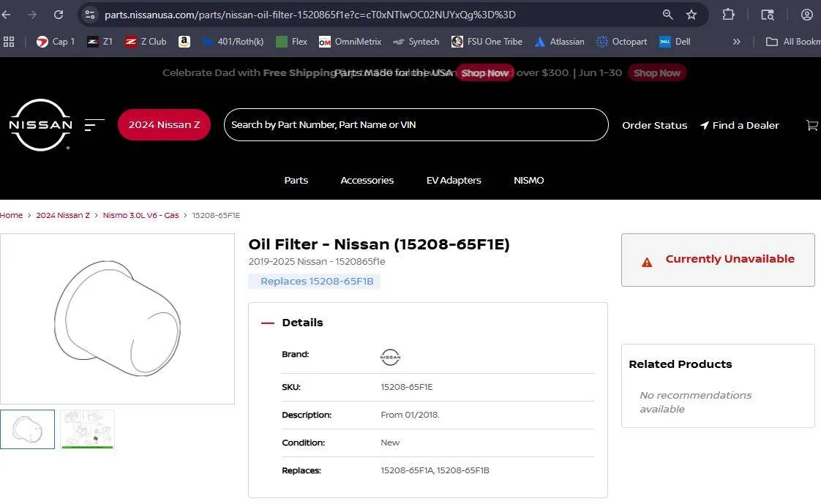Go to Home breadcrumb

pyautogui.click(x=12, y=215)
